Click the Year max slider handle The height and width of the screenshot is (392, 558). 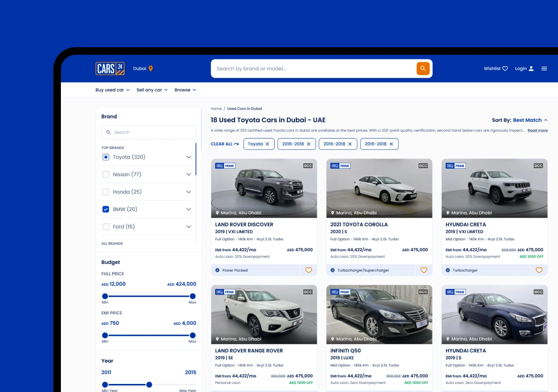coord(149,384)
